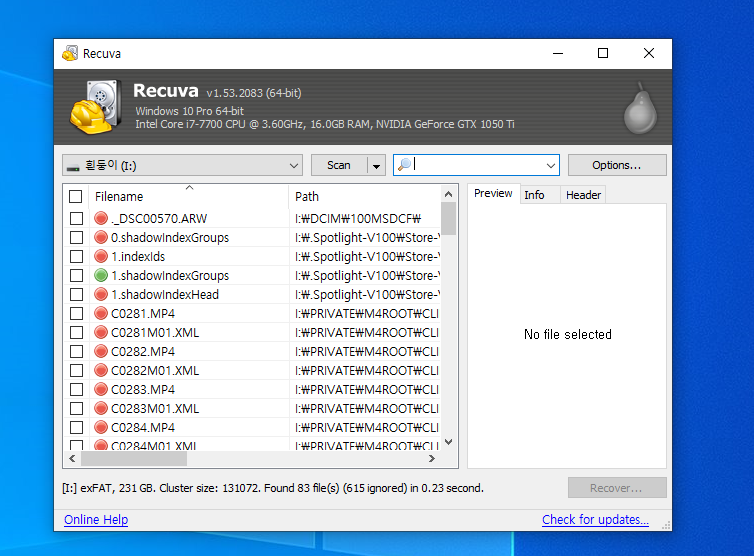The height and width of the screenshot is (556, 754).
Task: Click red status dot of 0.shadowIndexGroups
Action: pyautogui.click(x=101, y=237)
